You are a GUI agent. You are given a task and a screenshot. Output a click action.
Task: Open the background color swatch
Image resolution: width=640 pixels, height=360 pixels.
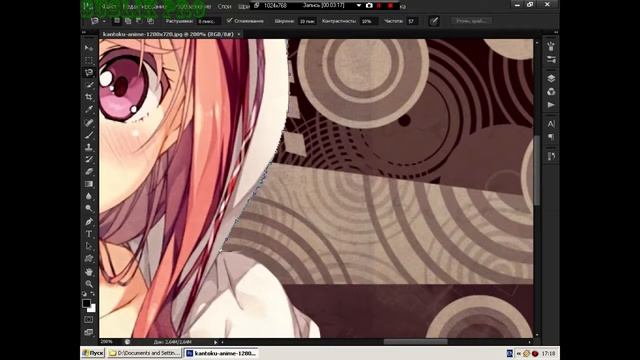(x=92, y=309)
